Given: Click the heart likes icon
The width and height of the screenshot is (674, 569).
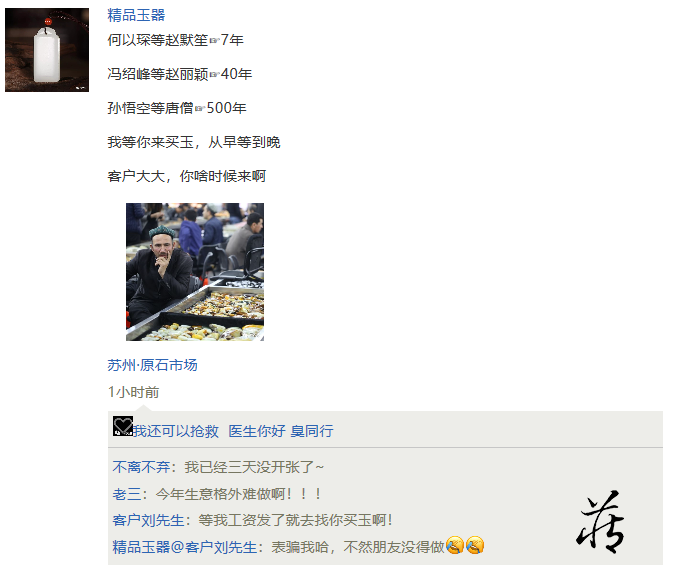Looking at the screenshot, I should coord(123,426).
